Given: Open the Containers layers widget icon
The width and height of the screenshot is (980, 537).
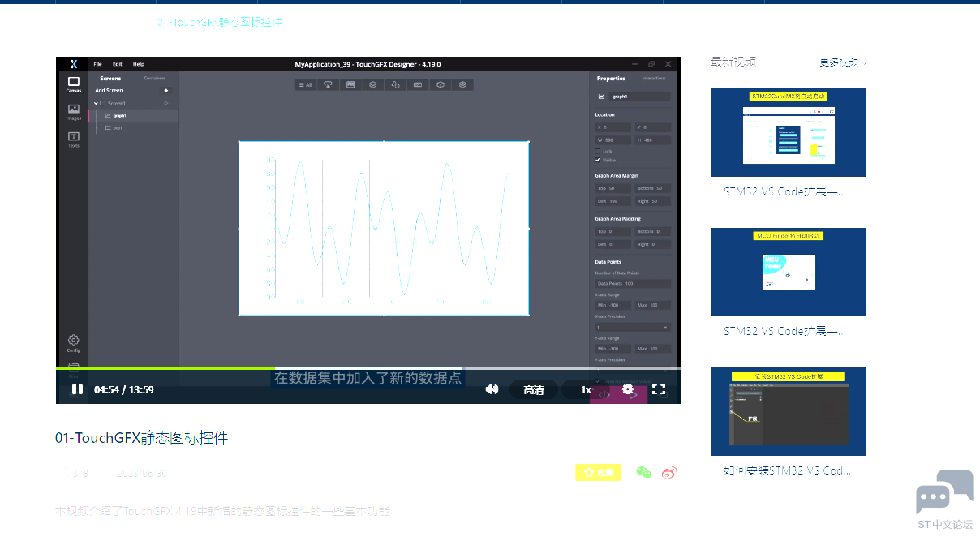Looking at the screenshot, I should tap(372, 84).
